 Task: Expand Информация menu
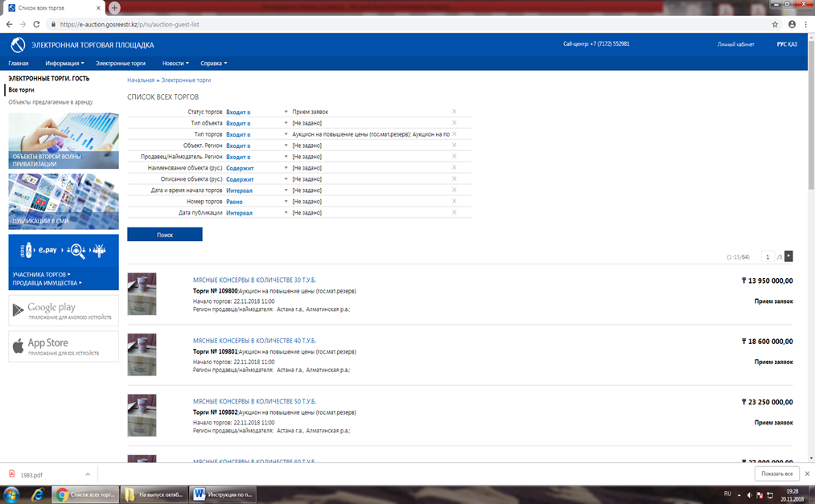[64, 64]
